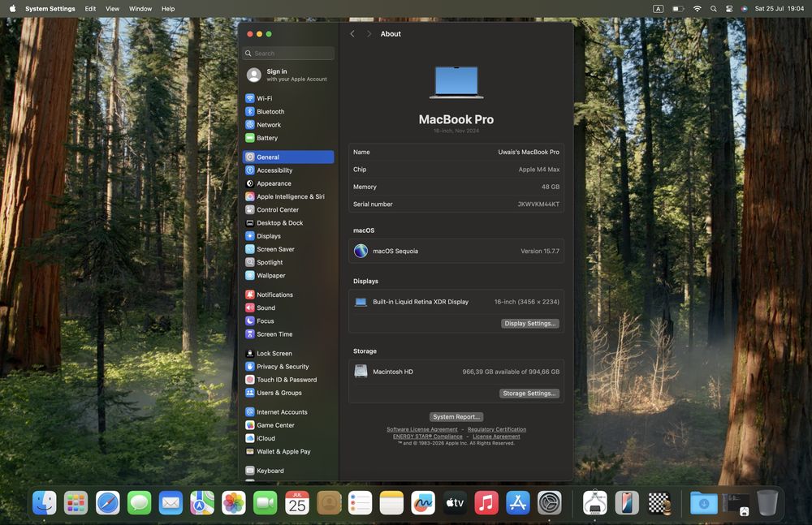Open the Apple menu
The width and height of the screenshot is (812, 525).
pyautogui.click(x=12, y=9)
